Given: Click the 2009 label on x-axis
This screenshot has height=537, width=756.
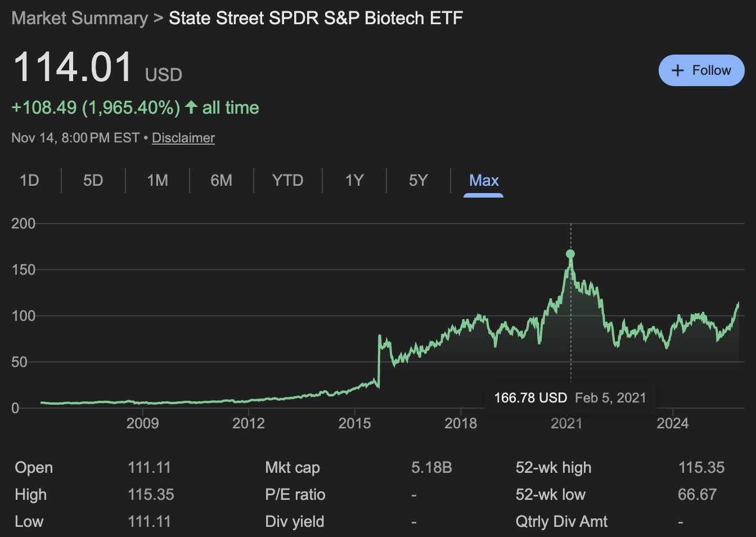Looking at the screenshot, I should [x=142, y=423].
